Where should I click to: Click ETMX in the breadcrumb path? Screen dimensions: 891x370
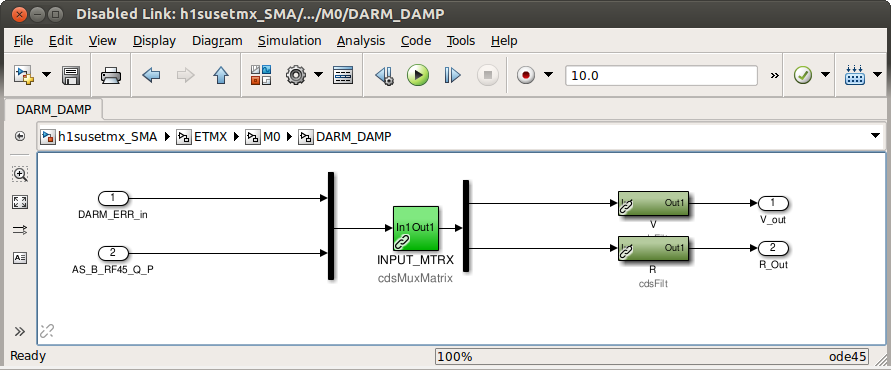[211, 136]
